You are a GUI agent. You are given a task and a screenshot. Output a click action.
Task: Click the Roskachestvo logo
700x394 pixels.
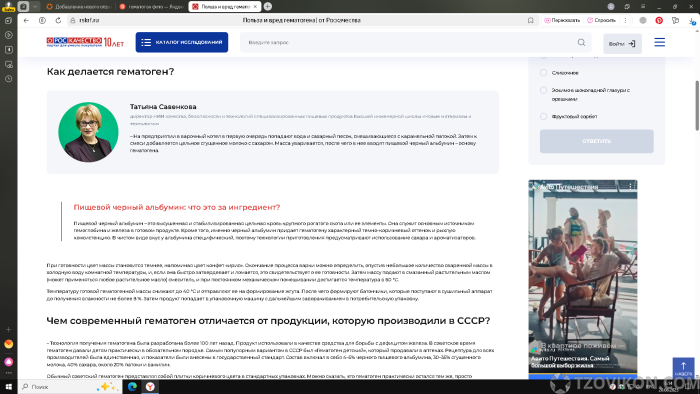pos(85,42)
